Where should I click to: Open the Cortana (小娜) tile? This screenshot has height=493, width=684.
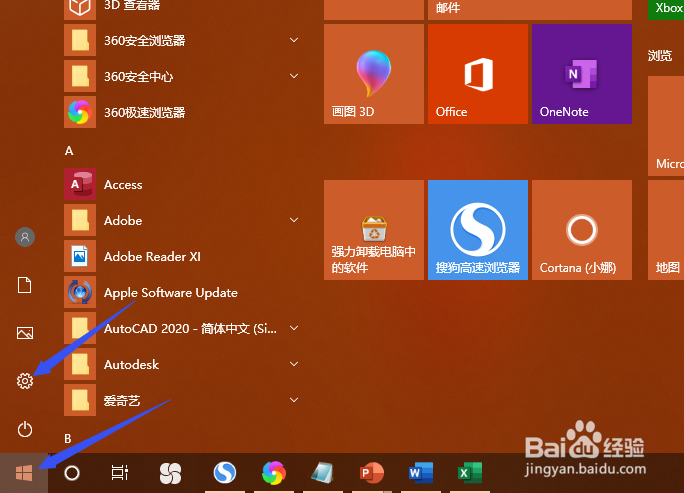pos(582,230)
